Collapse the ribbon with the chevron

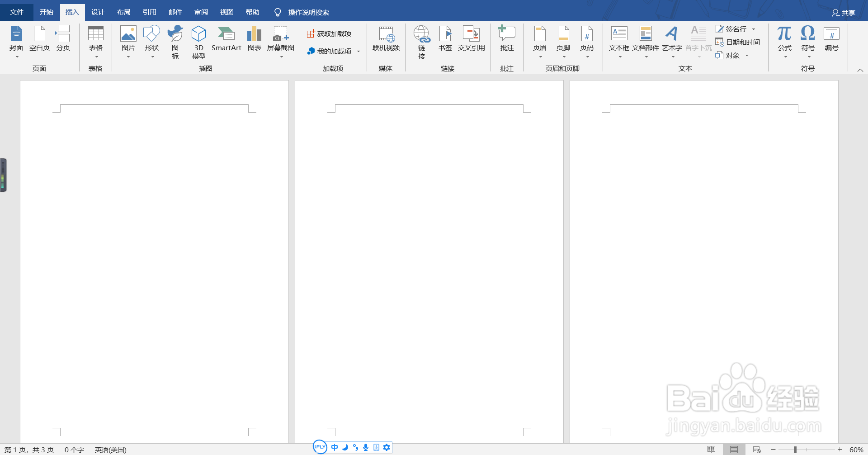(x=860, y=70)
